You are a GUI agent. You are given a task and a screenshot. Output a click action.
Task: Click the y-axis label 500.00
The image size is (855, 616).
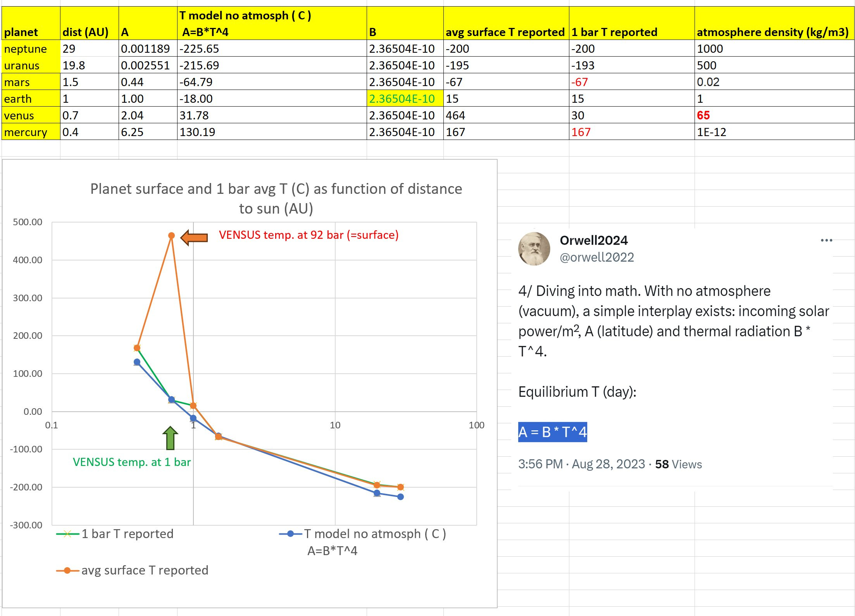tap(28, 222)
